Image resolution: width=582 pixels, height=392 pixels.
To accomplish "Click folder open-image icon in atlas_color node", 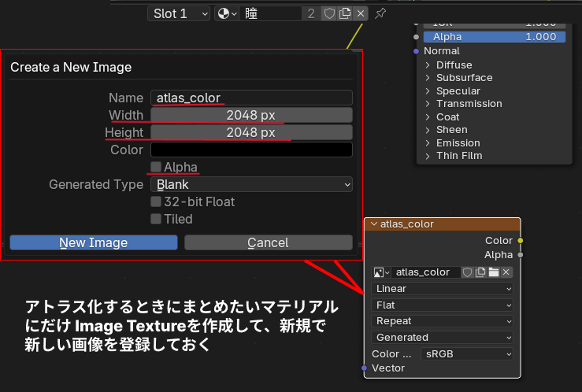I will (493, 272).
